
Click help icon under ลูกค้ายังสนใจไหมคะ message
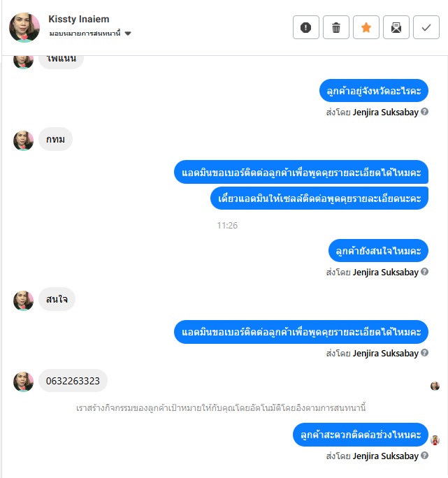424,272
